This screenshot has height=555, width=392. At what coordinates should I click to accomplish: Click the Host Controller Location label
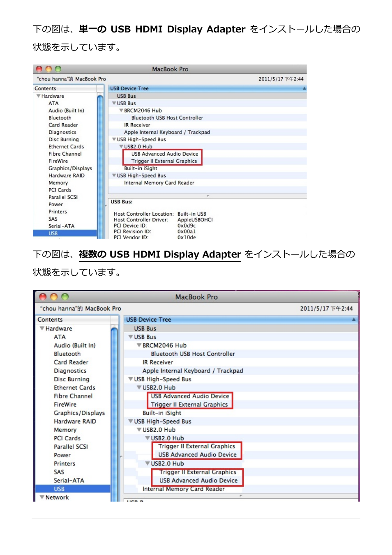click(143, 214)
